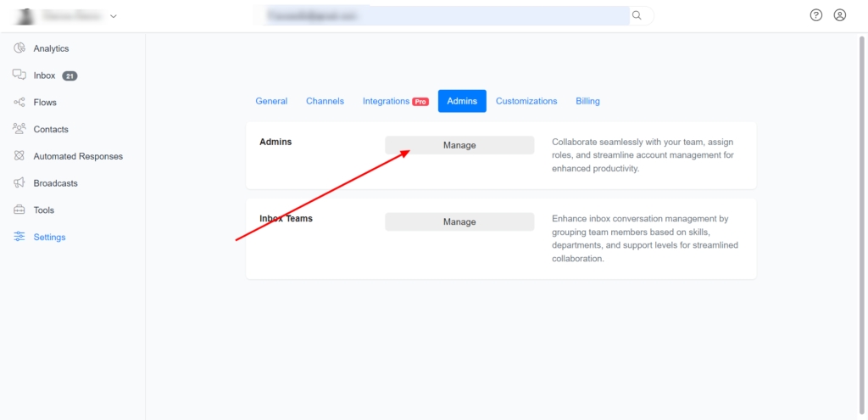Click the Broadcasts megaphone icon
This screenshot has height=420, width=868.
click(x=19, y=183)
